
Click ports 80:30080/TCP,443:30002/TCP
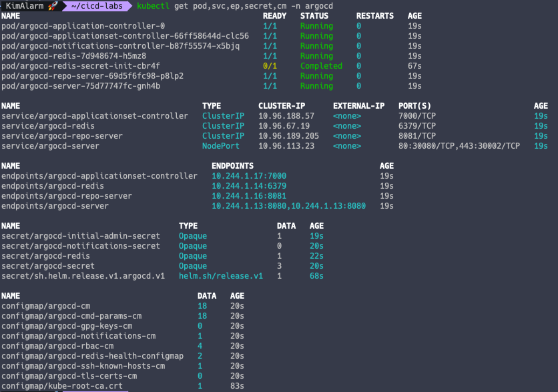459,146
